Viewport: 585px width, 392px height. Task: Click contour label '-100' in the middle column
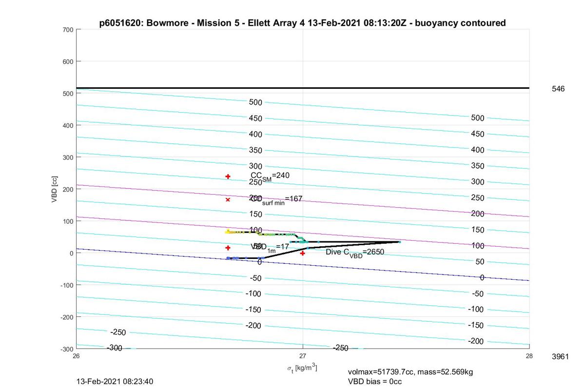[253, 294]
